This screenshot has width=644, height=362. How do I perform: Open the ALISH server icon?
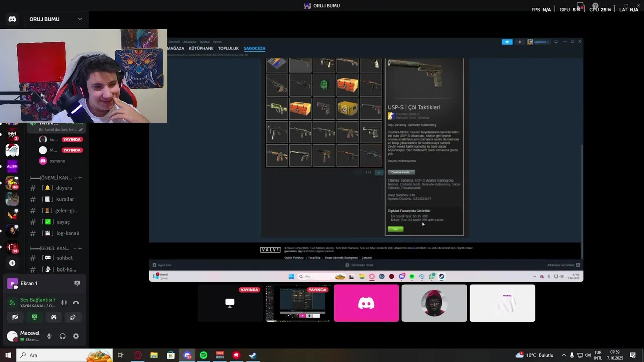click(x=12, y=166)
